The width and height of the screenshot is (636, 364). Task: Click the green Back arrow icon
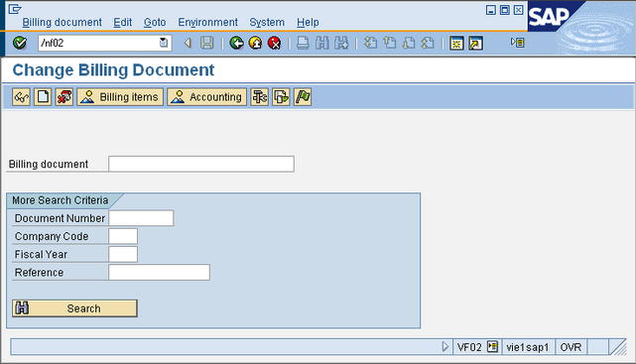[236, 43]
